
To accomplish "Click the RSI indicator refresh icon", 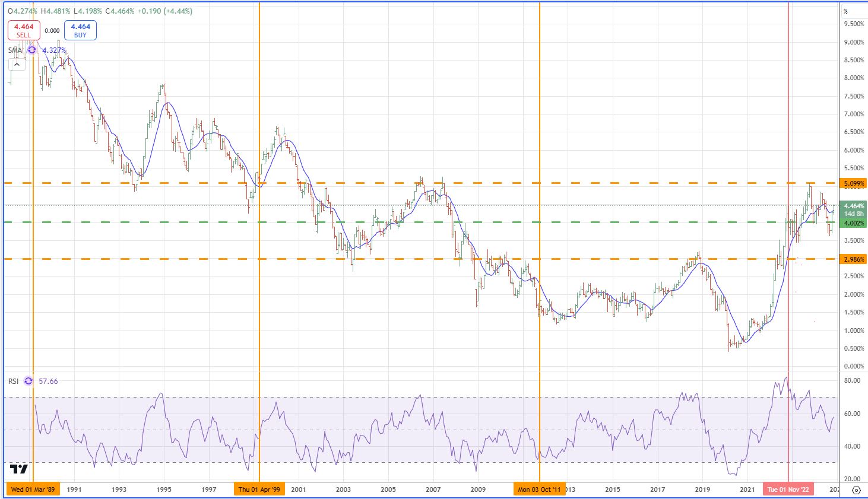I will pyautogui.click(x=28, y=381).
